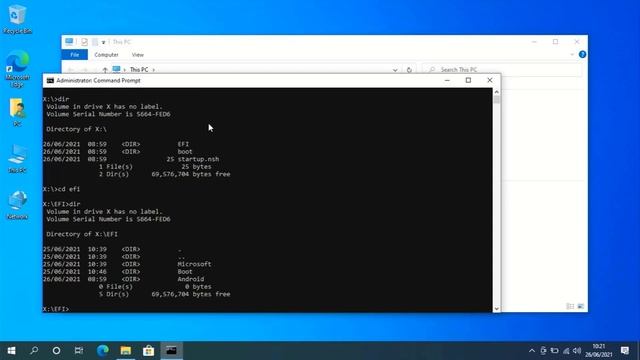
Task: Open the taskbar clock and date
Action: [598, 351]
